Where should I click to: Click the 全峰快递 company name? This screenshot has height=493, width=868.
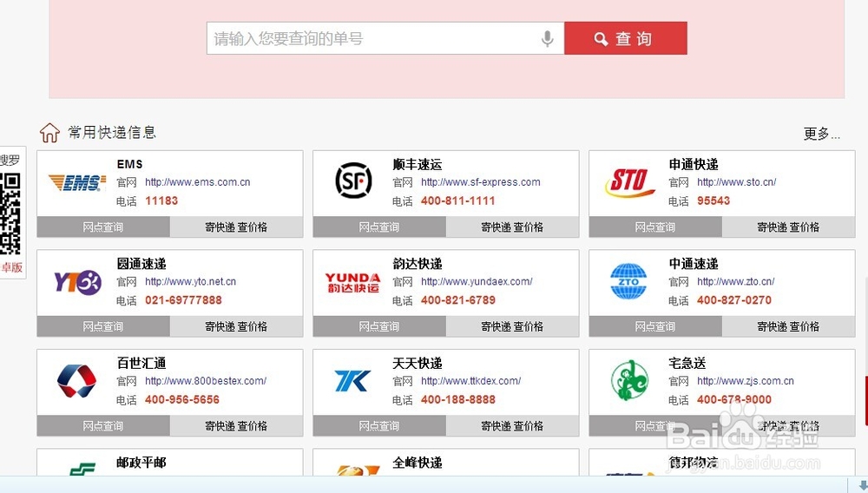418,463
